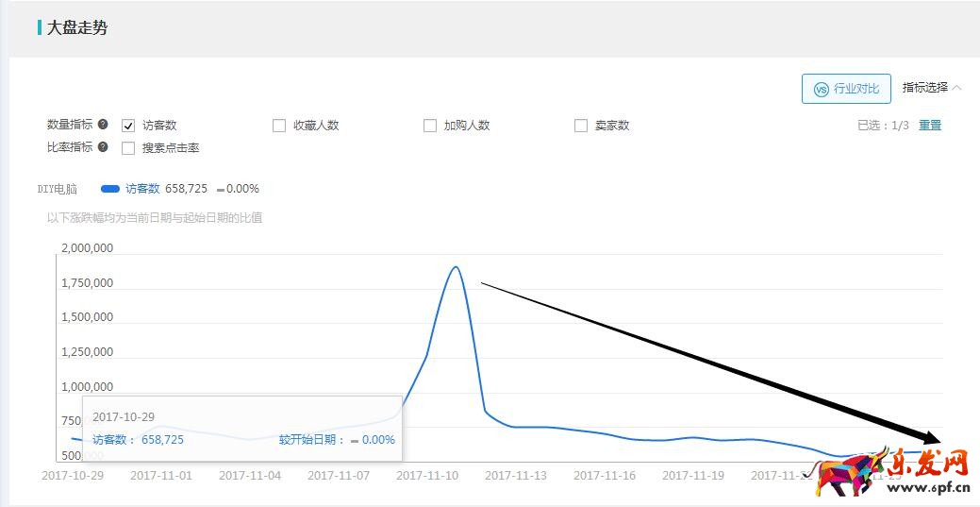Collapse the 指标选择 expander
This screenshot has height=507, width=980.
(x=931, y=88)
